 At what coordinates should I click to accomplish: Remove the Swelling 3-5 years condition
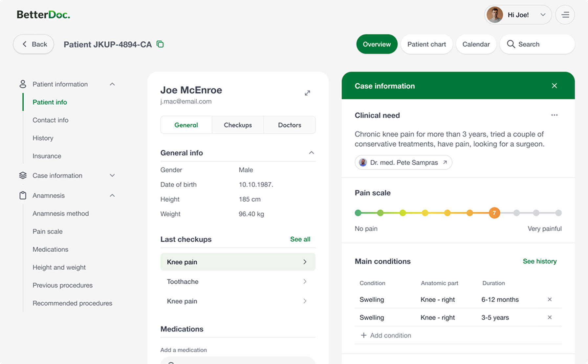click(x=550, y=317)
